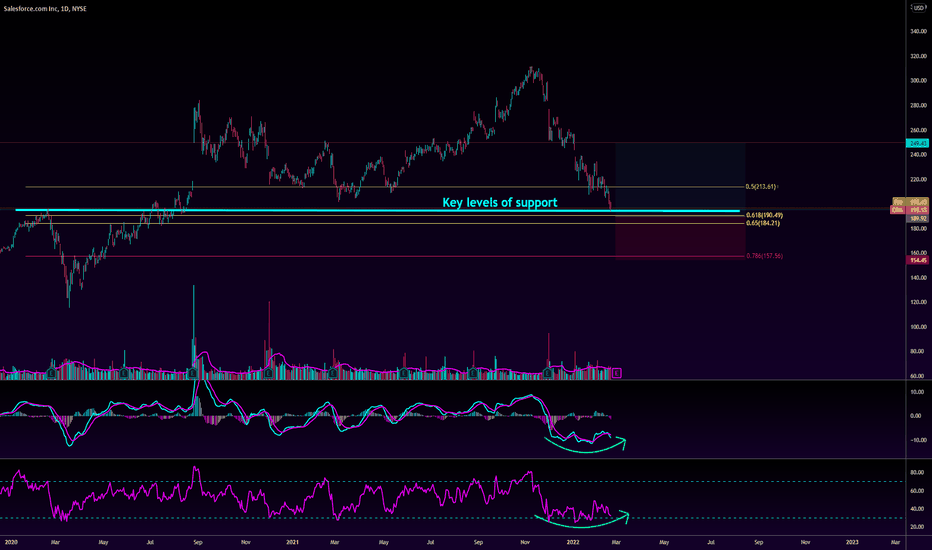Screen dimensions: 932x550
Task: Click the RSI axis value 80.00
Action: coord(918,473)
